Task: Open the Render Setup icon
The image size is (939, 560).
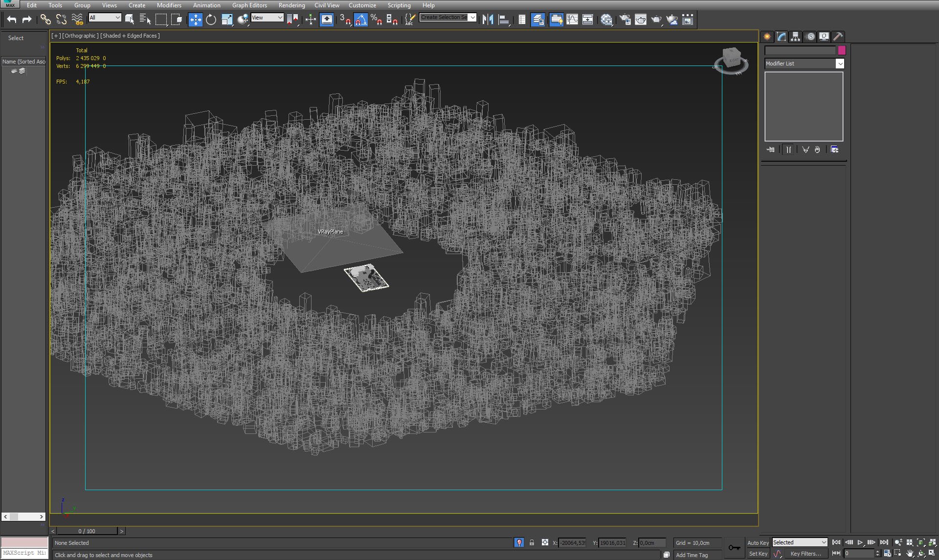Action: 625,20
